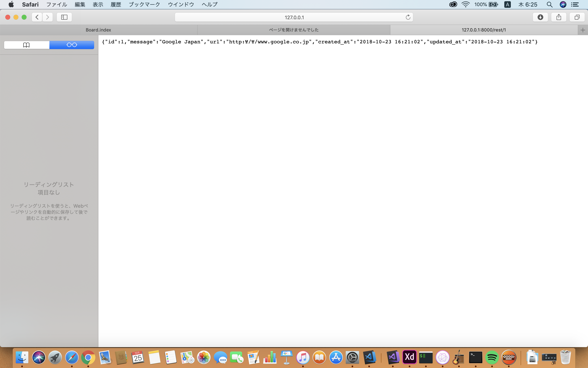Viewport: 588px width, 368px height.
Task: Click the JSON response text
Action: click(x=320, y=42)
